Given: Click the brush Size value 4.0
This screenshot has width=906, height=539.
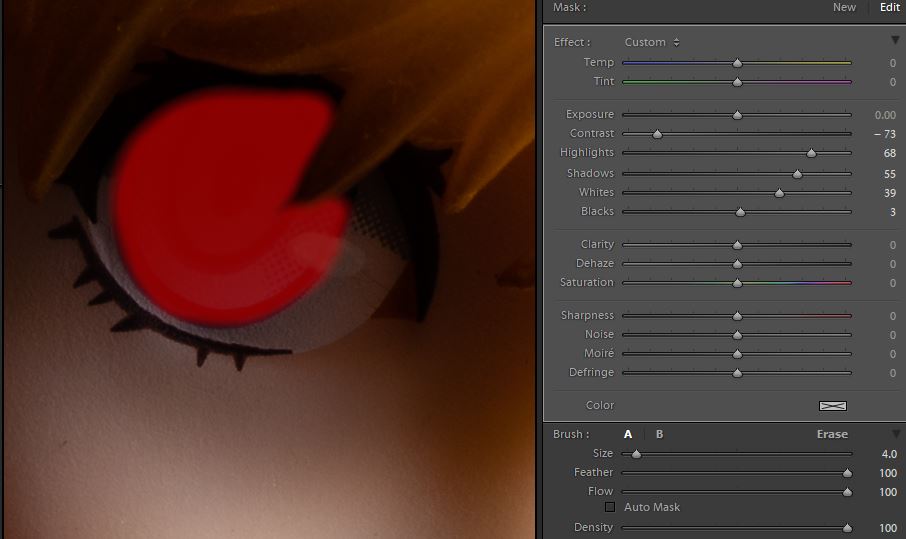Looking at the screenshot, I should pyautogui.click(x=889, y=454).
